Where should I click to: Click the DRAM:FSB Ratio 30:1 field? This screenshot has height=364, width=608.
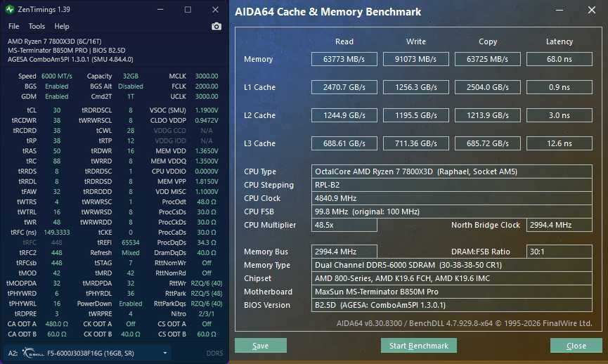coord(560,252)
